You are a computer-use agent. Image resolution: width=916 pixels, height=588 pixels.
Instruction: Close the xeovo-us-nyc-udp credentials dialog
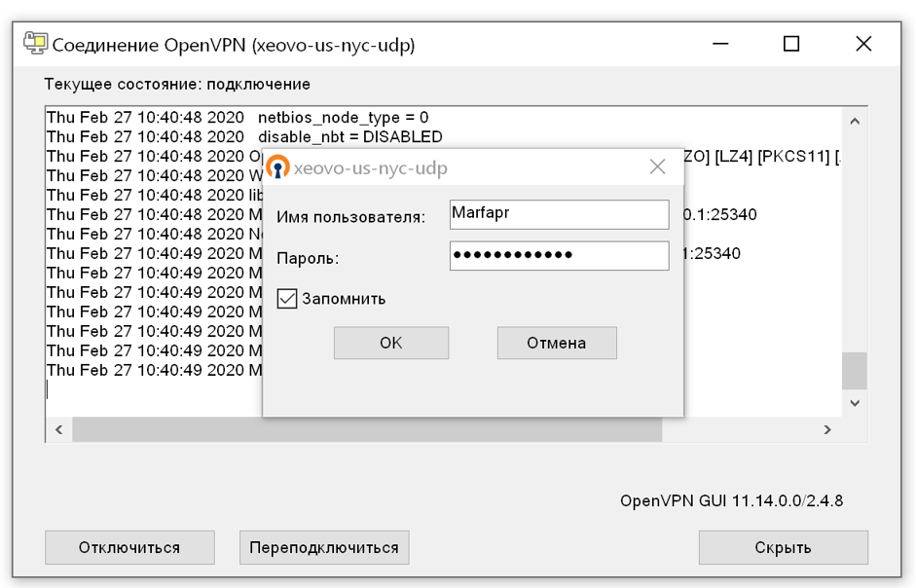click(x=657, y=167)
